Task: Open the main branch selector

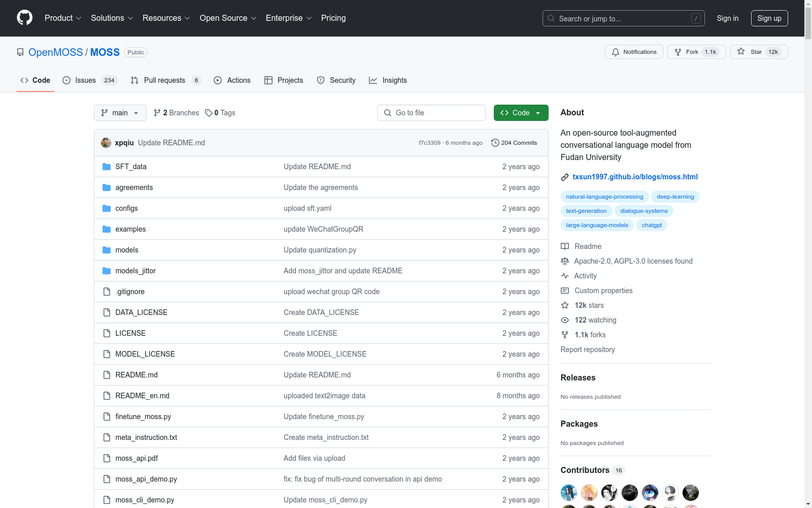Action: point(120,113)
